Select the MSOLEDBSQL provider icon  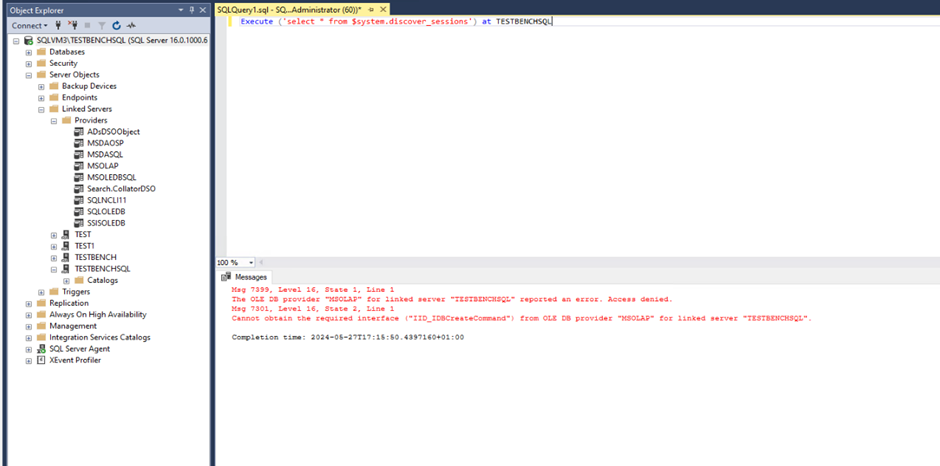[79, 177]
